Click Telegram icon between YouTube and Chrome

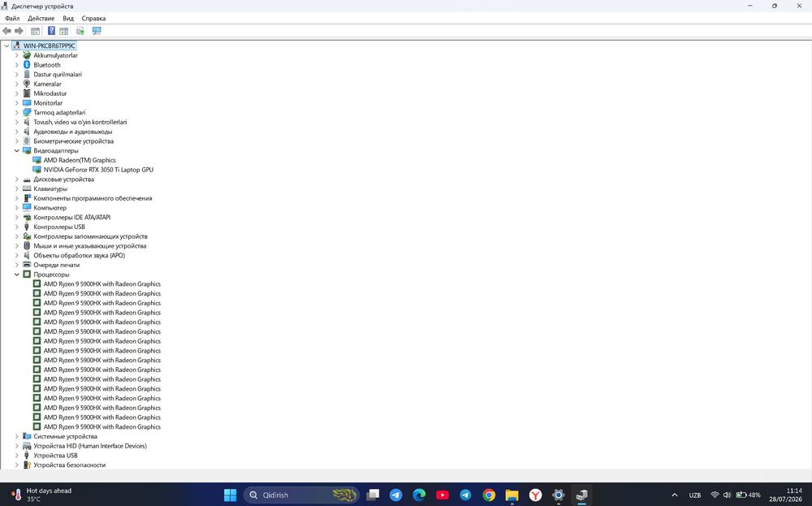pos(465,495)
